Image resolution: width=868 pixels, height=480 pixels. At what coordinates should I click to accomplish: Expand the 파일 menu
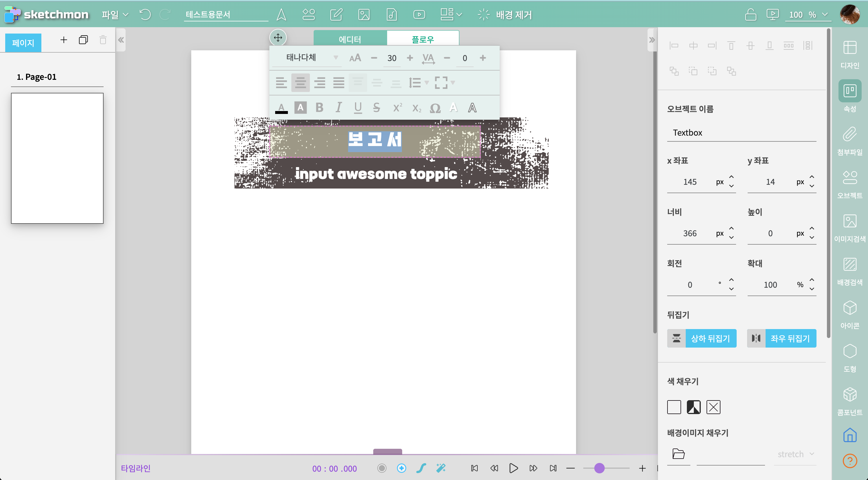115,14
